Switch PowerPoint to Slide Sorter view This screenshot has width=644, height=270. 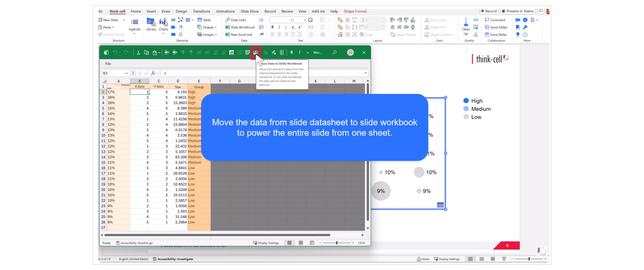[482, 259]
